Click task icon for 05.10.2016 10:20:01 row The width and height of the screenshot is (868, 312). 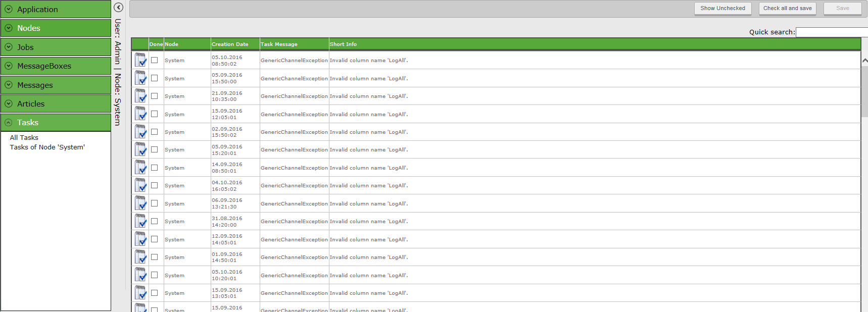click(140, 275)
